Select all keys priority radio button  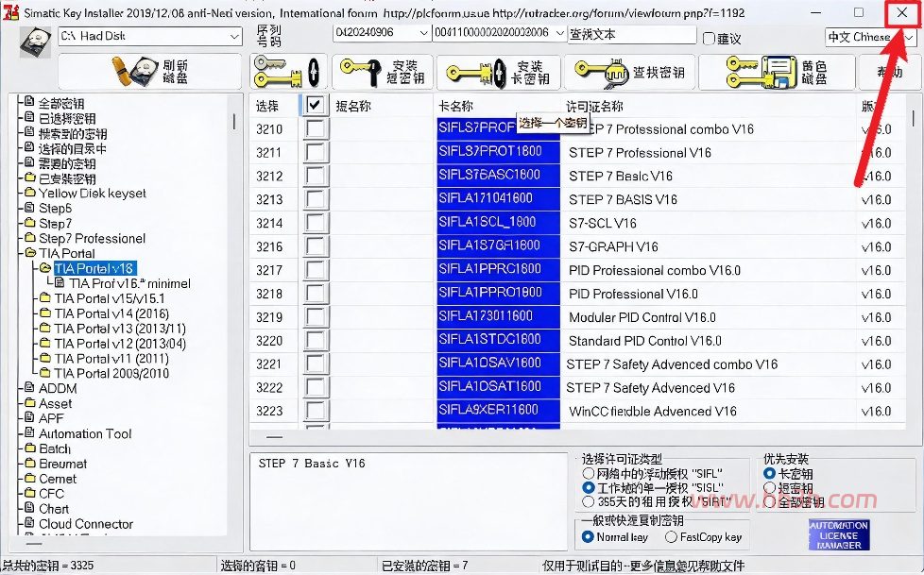click(769, 502)
